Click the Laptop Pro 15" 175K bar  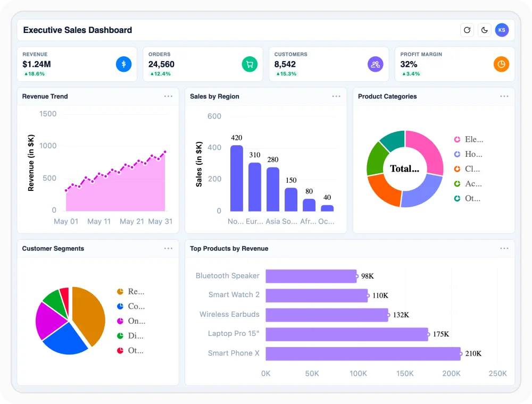[347, 334]
